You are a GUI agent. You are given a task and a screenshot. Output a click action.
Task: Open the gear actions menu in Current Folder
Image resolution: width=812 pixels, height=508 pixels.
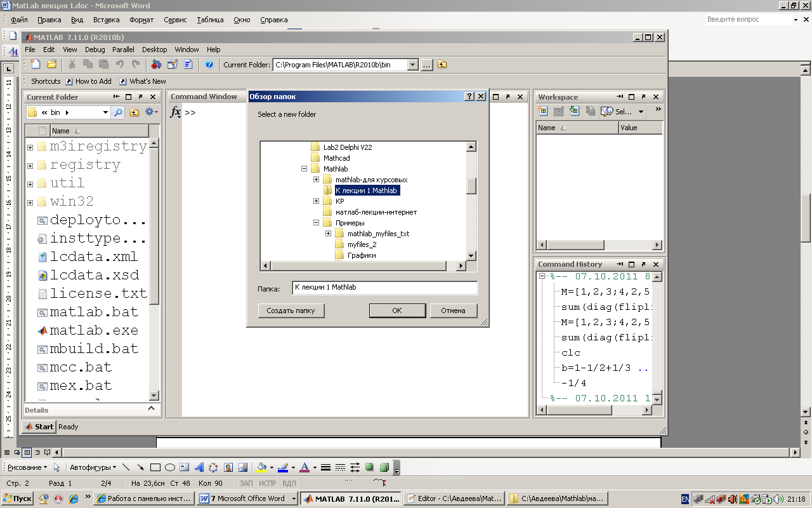pos(151,112)
